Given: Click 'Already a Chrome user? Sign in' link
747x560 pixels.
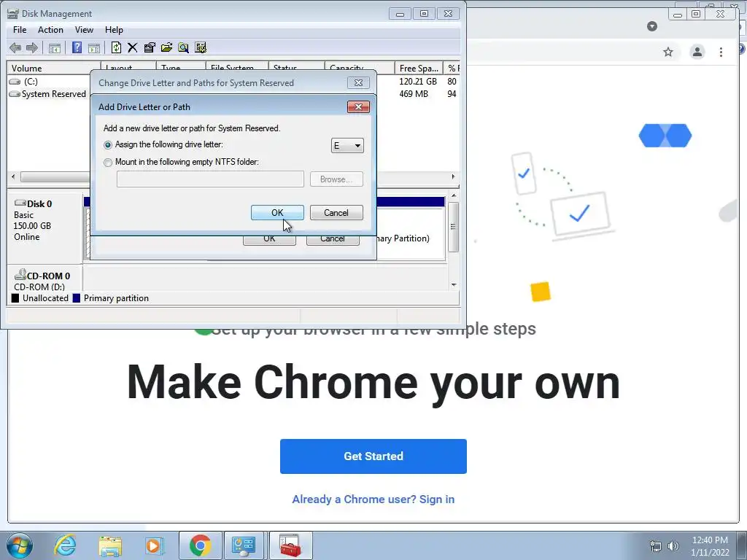Looking at the screenshot, I should click(373, 499).
